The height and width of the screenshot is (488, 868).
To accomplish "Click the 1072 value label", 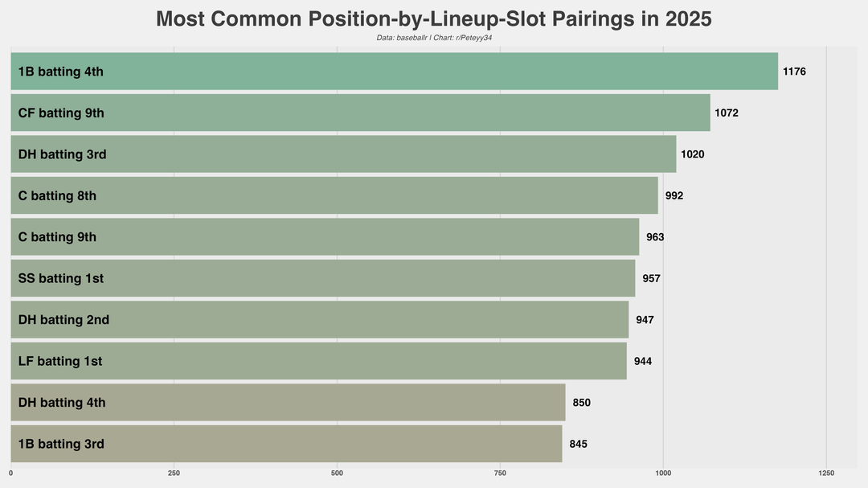I will click(x=727, y=113).
